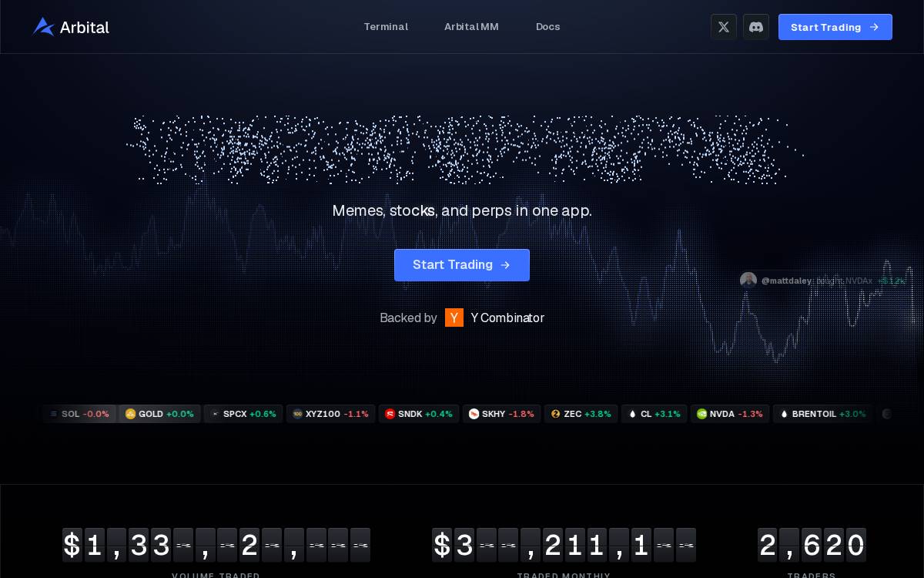Screen dimensions: 924x578
Task: Select the SPCX ticker chip
Action: 243,414
